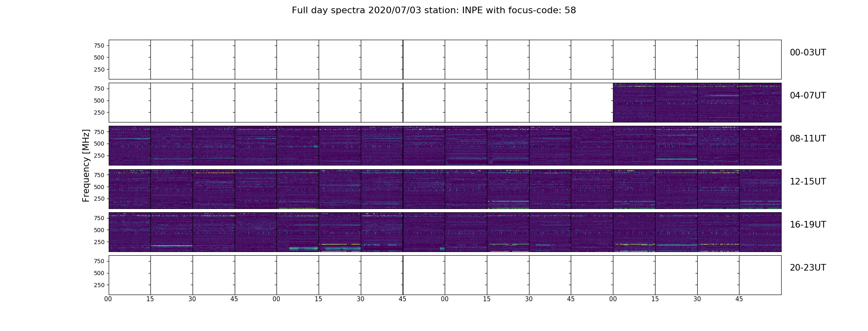Viewport: 868px width, 331px height.
Task: Select the '16-19UT' row label
Action: 808,225
